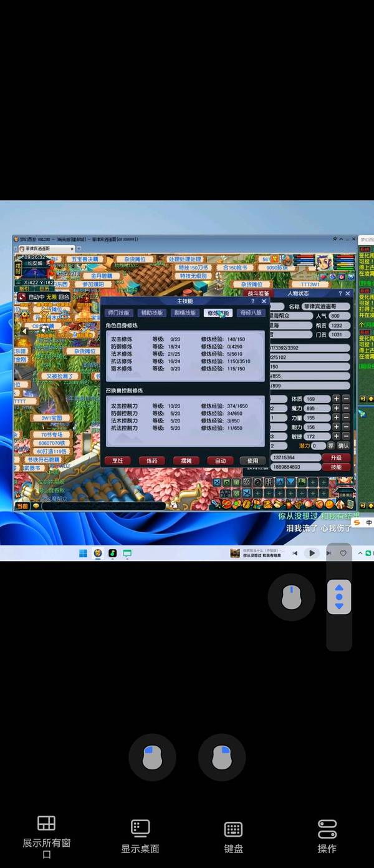The image size is (374, 868).
Task: Click the 摆摊 button
Action: (x=186, y=461)
